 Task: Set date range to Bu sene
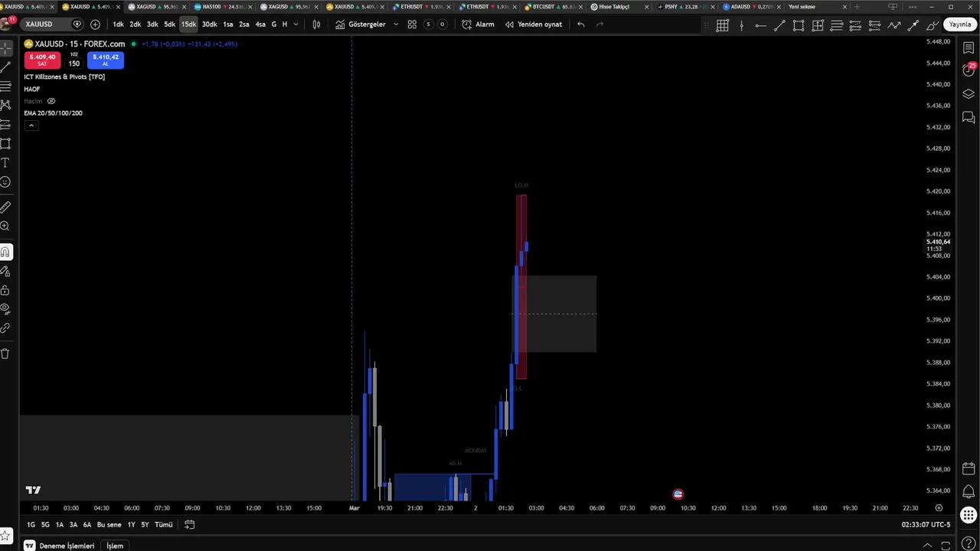(109, 525)
